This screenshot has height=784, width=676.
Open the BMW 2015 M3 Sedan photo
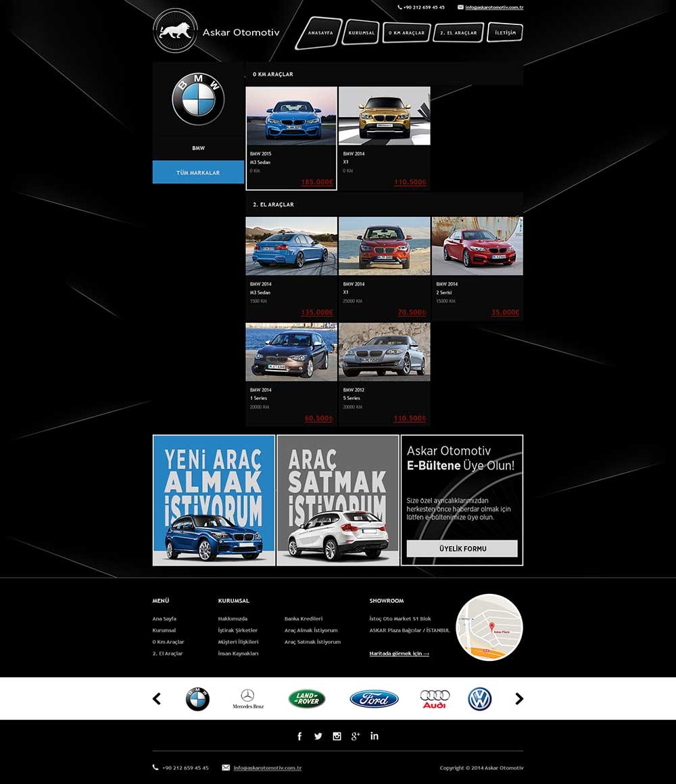point(291,116)
